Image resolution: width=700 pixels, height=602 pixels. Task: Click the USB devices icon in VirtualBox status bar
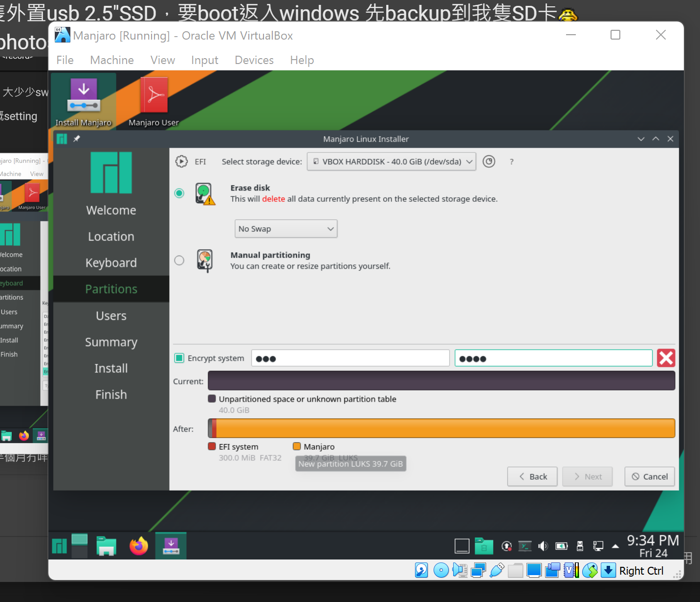coord(497,570)
